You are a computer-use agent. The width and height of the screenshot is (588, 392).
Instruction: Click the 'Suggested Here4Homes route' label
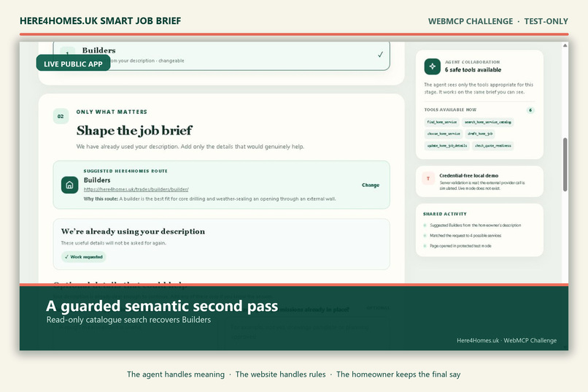click(x=125, y=171)
